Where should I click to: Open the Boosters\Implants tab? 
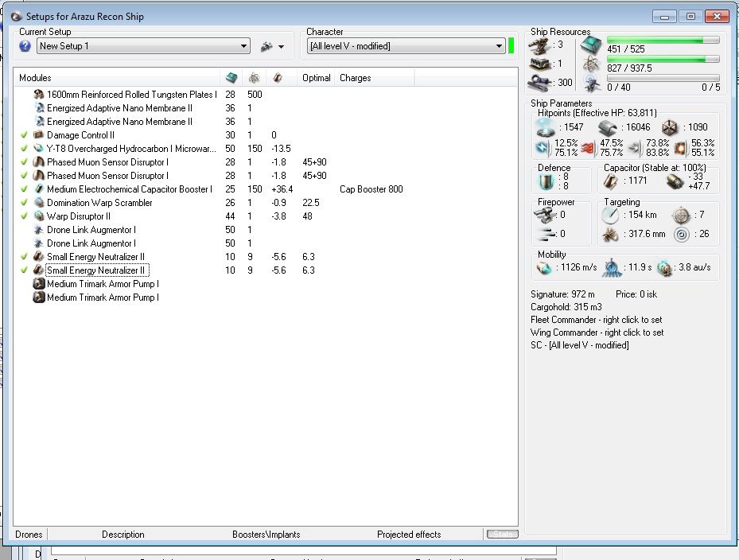click(266, 535)
